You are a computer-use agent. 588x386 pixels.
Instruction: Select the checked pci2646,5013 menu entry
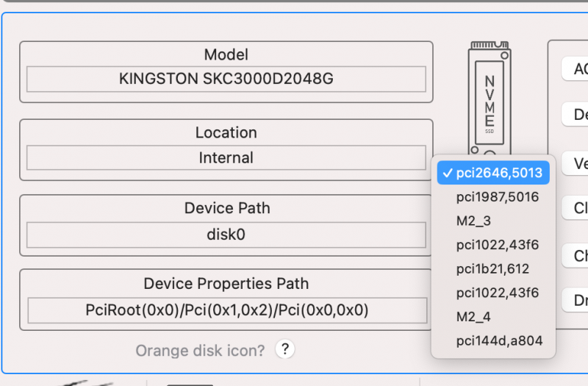492,173
